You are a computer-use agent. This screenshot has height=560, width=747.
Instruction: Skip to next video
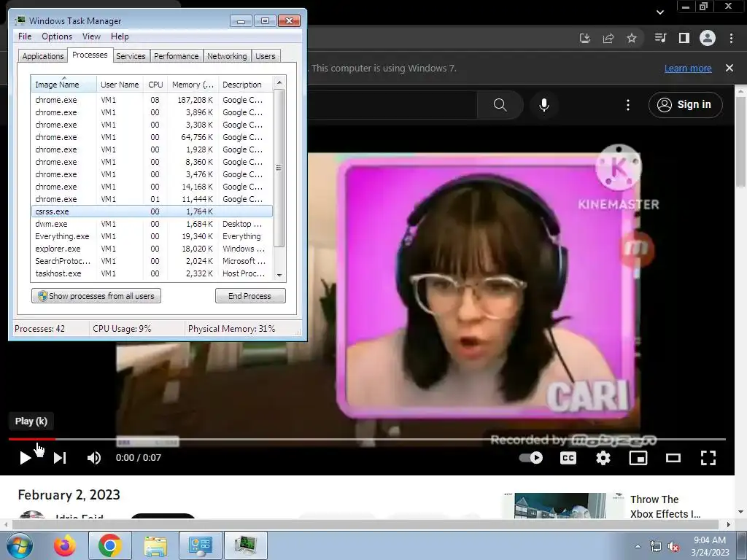(x=60, y=458)
